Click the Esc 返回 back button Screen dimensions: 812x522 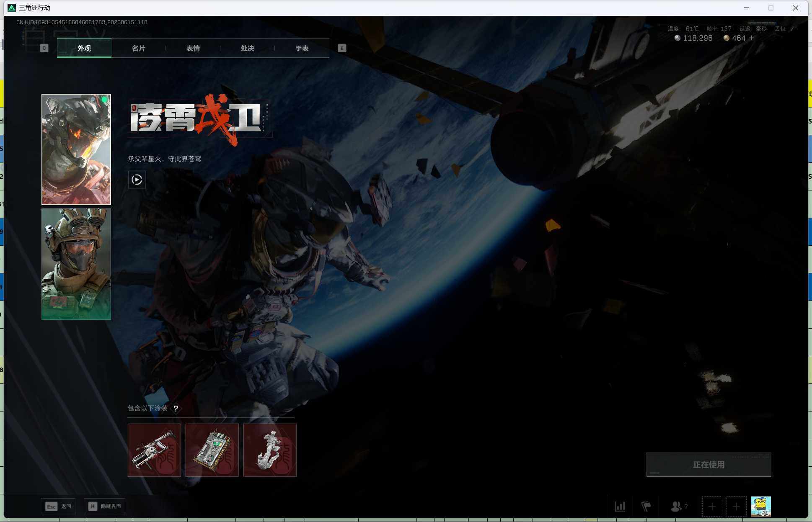[58, 507]
